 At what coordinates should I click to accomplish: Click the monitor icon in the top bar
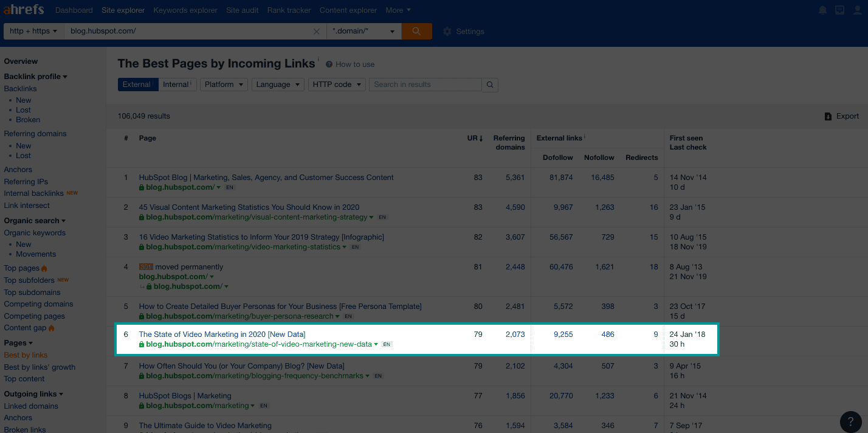tap(839, 10)
